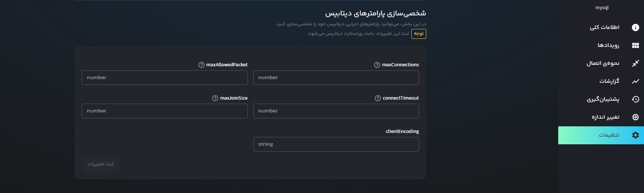Click the settings gear icon in sidebar

[635, 135]
